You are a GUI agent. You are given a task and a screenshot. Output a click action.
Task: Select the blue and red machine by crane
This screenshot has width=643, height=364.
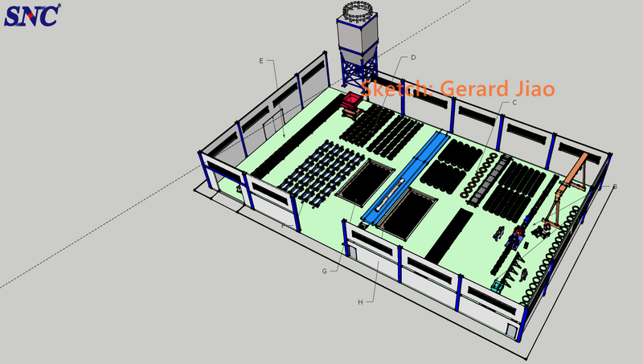click(517, 235)
